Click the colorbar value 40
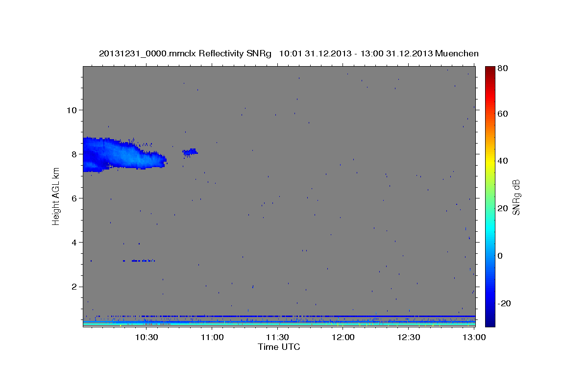Viewport: 588px width, 392px height. 502,161
